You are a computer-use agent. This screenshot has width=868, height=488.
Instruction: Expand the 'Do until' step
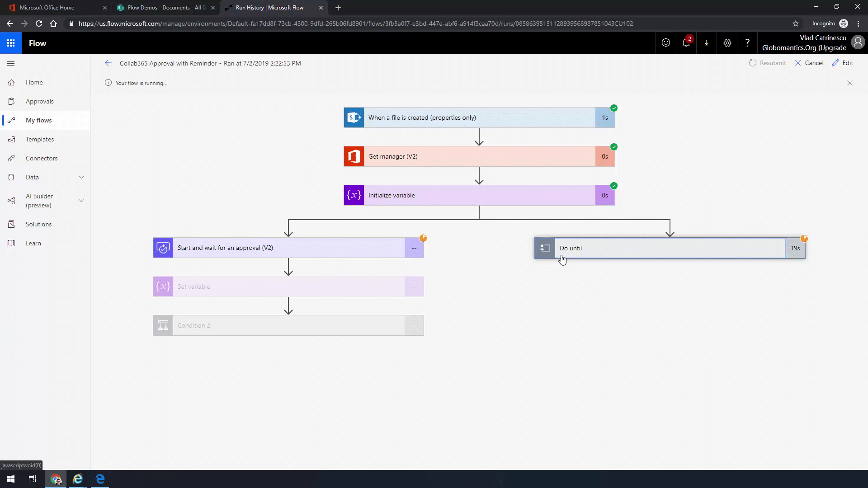[670, 248]
